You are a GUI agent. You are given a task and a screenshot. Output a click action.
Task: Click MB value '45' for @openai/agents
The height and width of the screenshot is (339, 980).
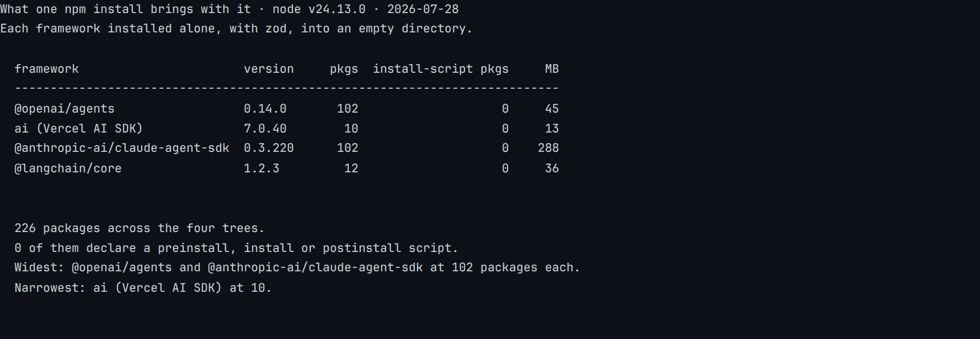click(x=552, y=109)
